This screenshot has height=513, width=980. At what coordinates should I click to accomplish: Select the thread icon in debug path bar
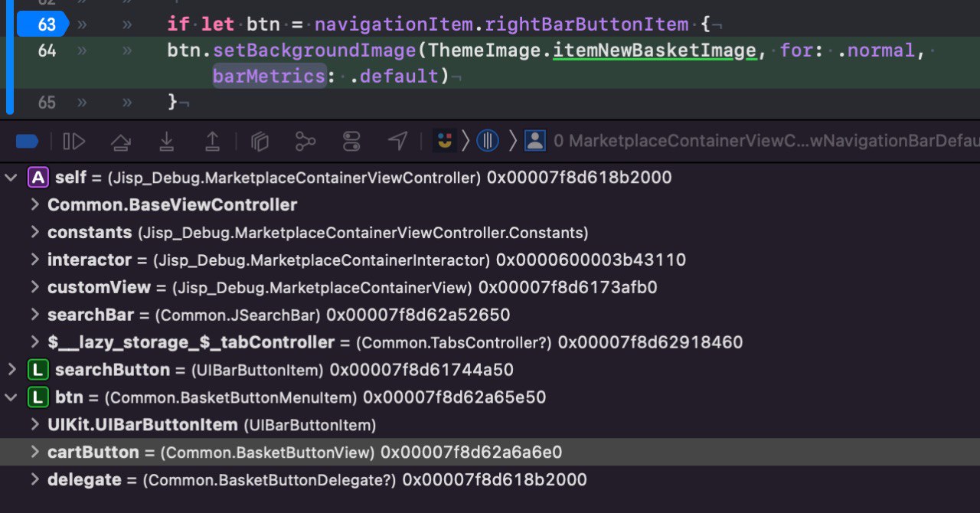tap(488, 140)
